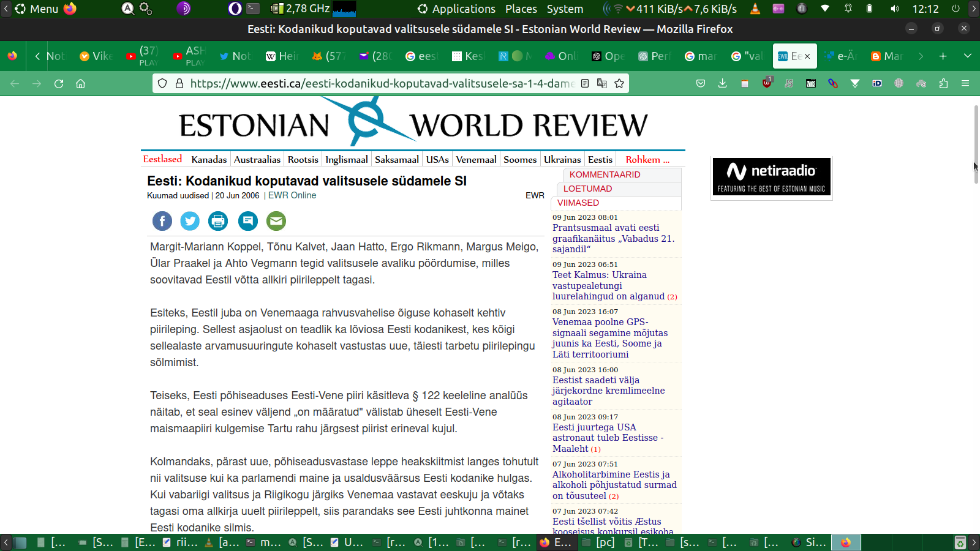Click the iD extension toolbar icon

coord(877,84)
